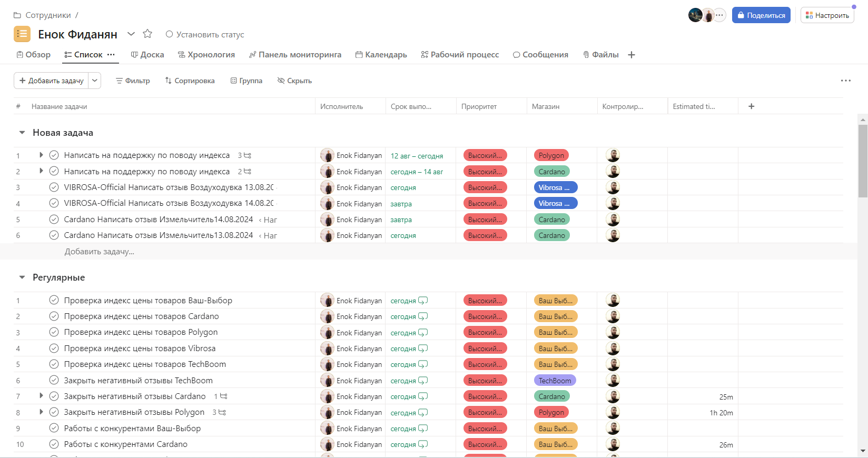The image size is (868, 458).
Task: Open subtasks icon for Закрыть негативный отзывы Cardano
Action: point(224,396)
